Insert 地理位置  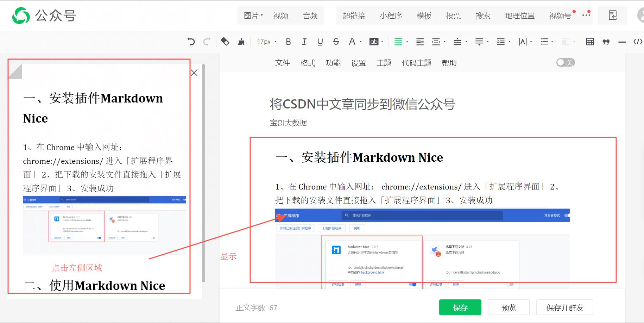520,15
